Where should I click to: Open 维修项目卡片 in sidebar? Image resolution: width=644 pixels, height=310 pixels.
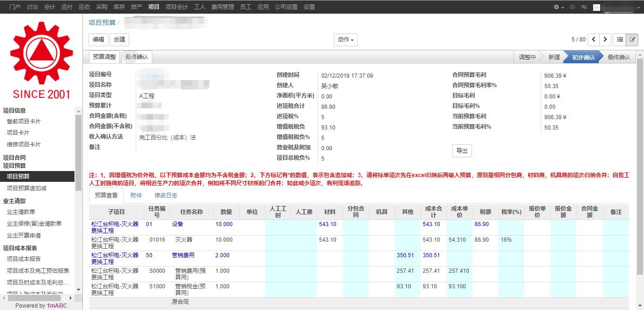[24, 145]
